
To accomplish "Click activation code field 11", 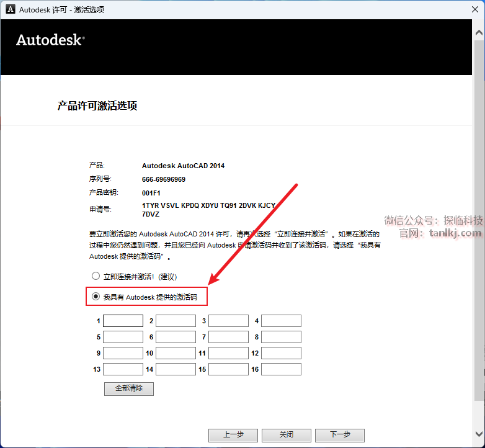I will [229, 353].
